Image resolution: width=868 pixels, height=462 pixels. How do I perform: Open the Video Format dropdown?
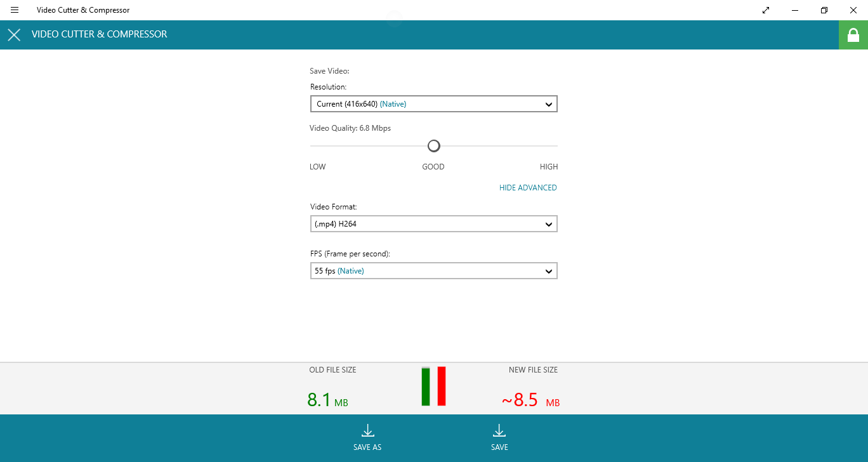point(433,224)
